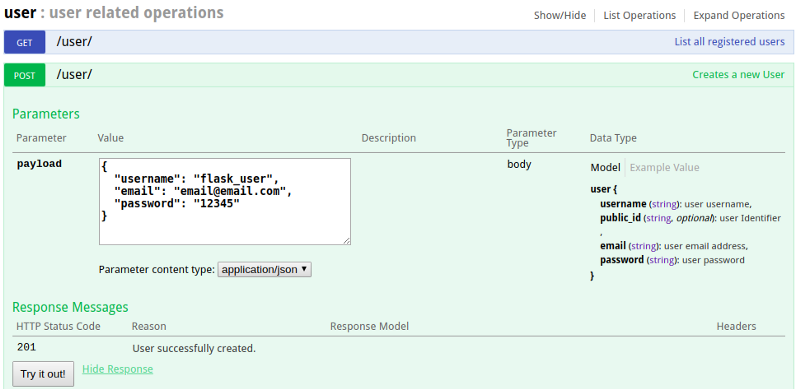Click the List all registered users description
This screenshot has width=800, height=389.
pyautogui.click(x=730, y=42)
